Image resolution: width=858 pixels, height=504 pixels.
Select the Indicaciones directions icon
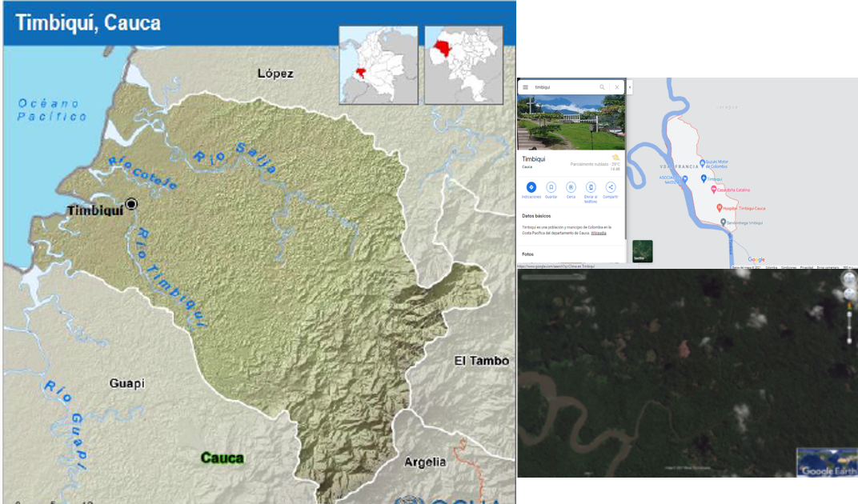[x=531, y=186]
